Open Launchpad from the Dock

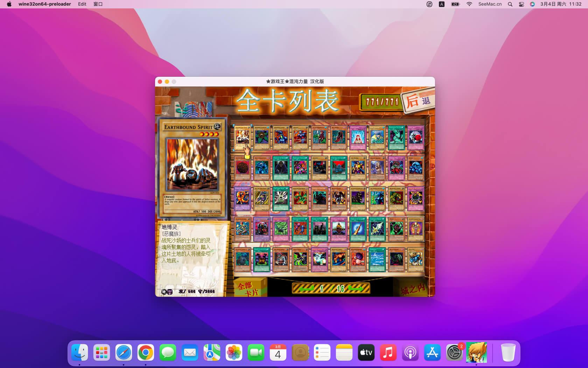(101, 352)
